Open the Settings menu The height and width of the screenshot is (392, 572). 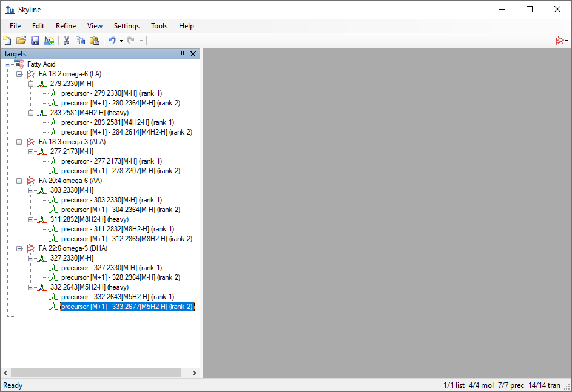(127, 26)
